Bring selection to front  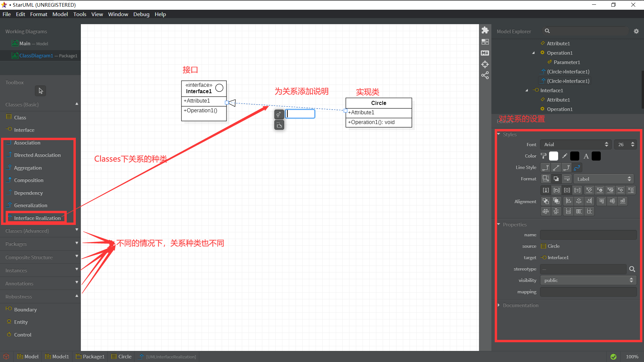(546, 201)
